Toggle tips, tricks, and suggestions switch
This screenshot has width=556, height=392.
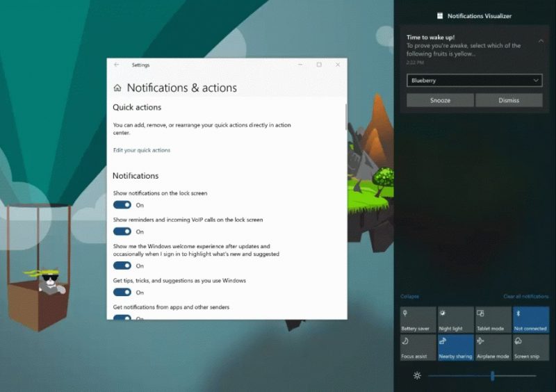click(122, 292)
